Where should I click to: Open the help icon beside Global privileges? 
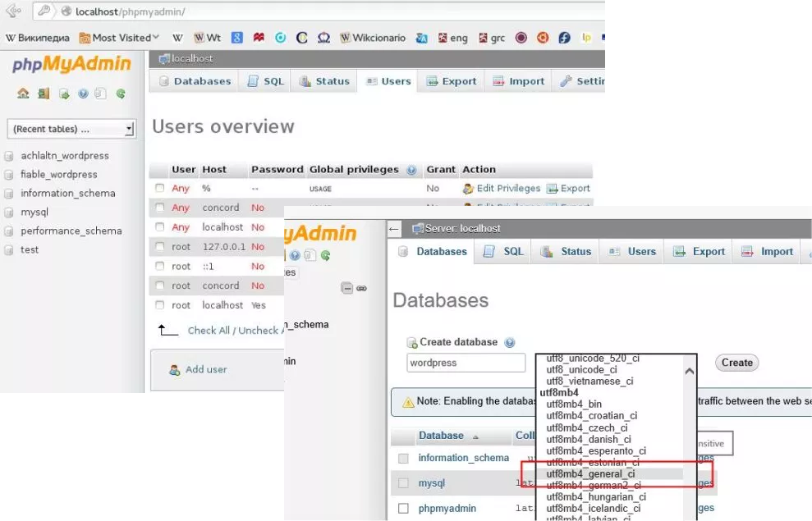[x=411, y=170]
